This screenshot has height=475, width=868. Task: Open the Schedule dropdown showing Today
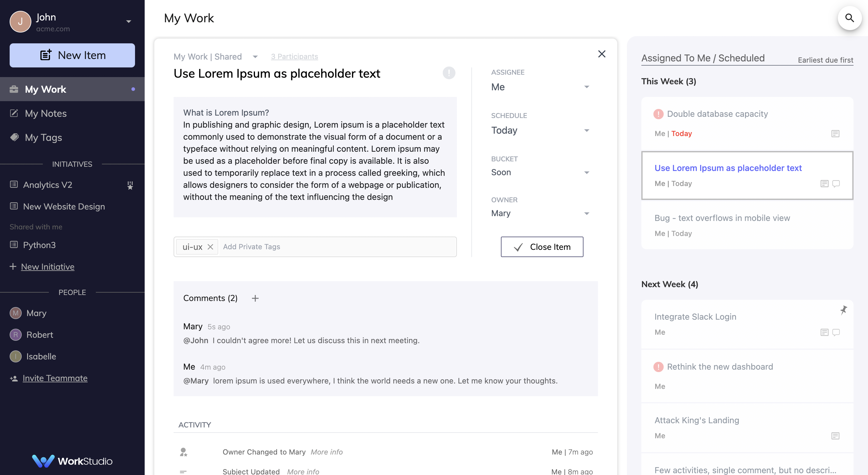click(x=586, y=130)
